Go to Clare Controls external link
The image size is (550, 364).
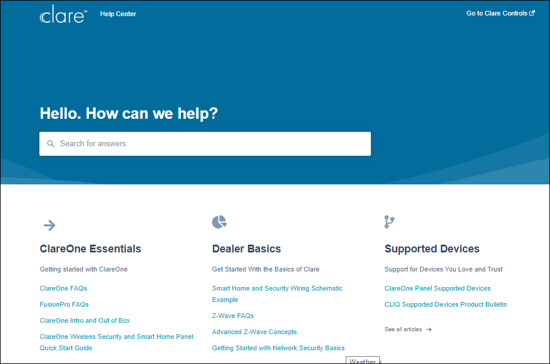pos(500,13)
